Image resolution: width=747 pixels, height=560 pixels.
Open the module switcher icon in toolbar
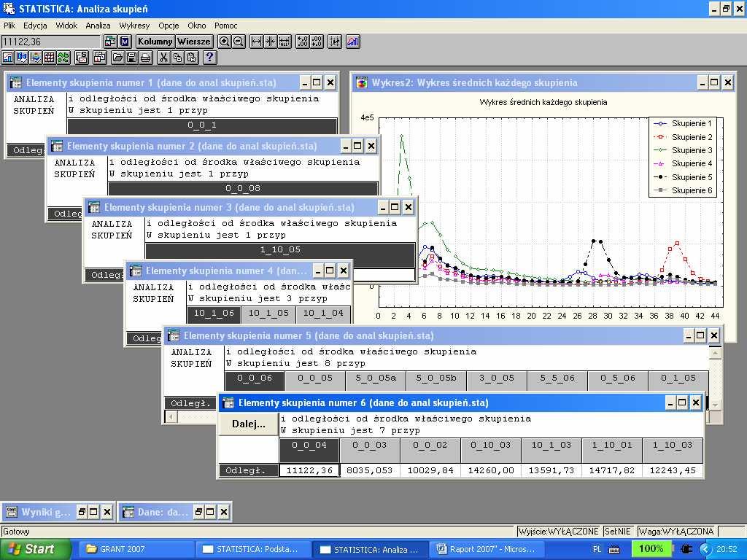110,42
